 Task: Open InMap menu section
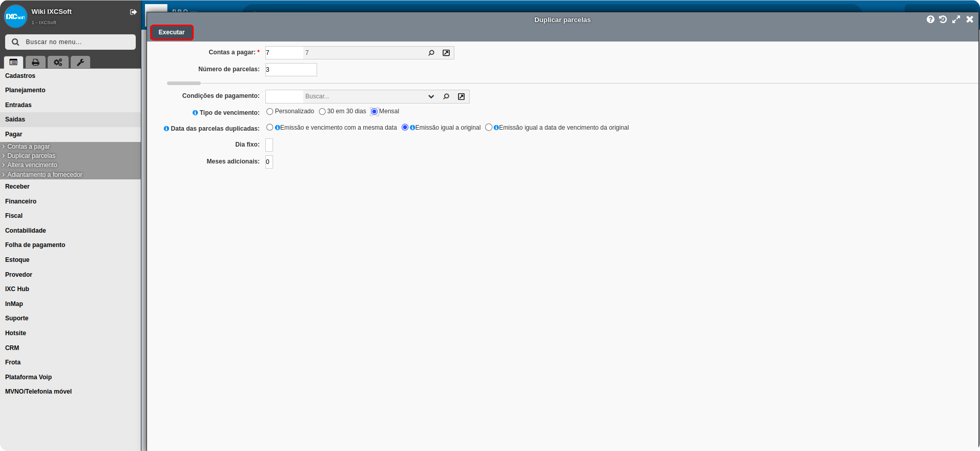[70, 304]
